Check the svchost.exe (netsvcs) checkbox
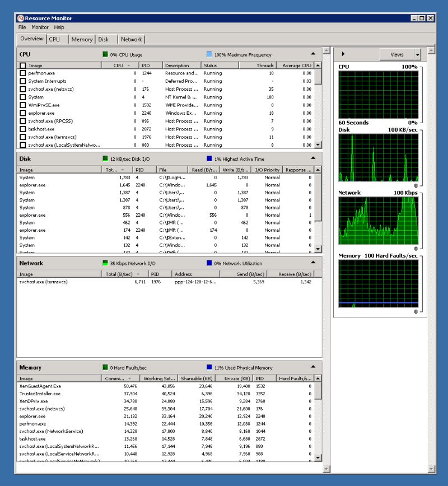The height and width of the screenshot is (486, 448). pyautogui.click(x=22, y=89)
